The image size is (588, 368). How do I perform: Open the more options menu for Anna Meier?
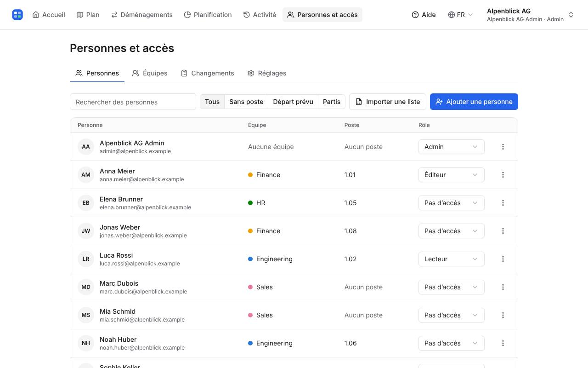tap(503, 175)
